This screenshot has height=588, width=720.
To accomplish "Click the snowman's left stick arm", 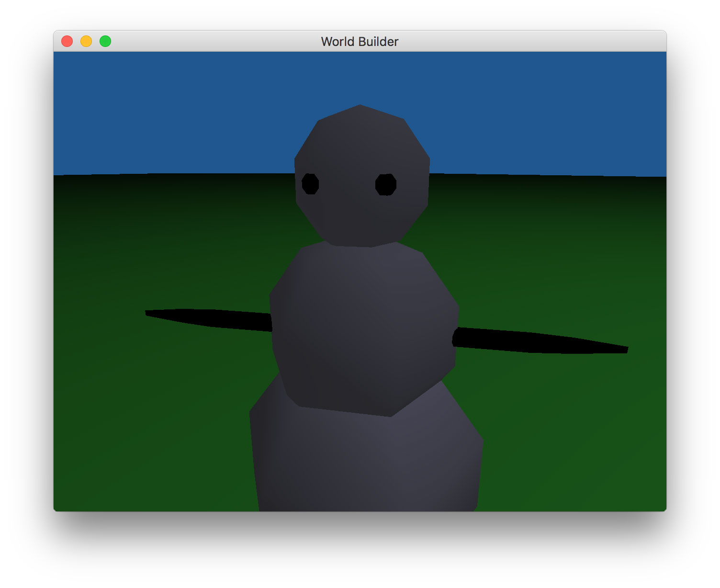I will (209, 319).
